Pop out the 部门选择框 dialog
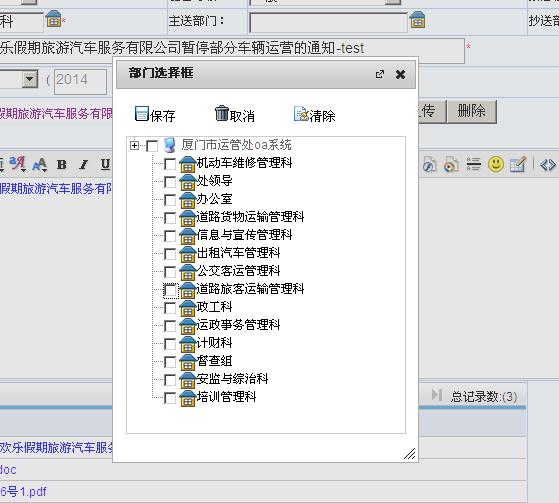This screenshot has width=559, height=503. 380,74
